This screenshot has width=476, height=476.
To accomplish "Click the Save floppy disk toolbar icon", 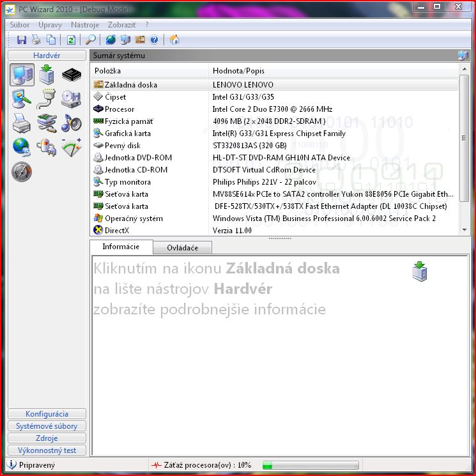I will pyautogui.click(x=22, y=40).
